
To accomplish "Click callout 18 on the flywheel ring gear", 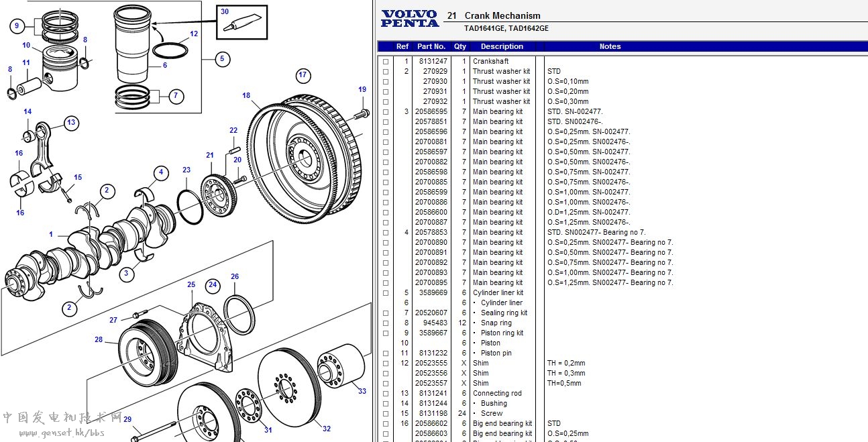I will point(246,95).
